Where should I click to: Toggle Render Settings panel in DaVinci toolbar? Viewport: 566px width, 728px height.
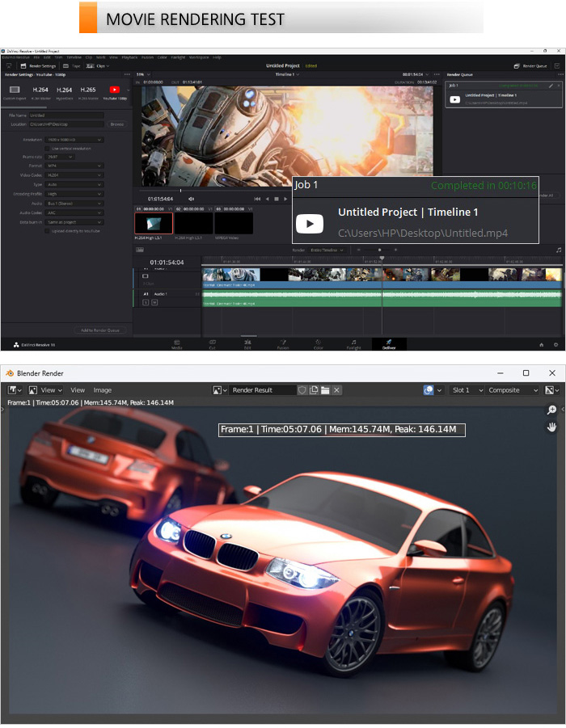pos(40,66)
